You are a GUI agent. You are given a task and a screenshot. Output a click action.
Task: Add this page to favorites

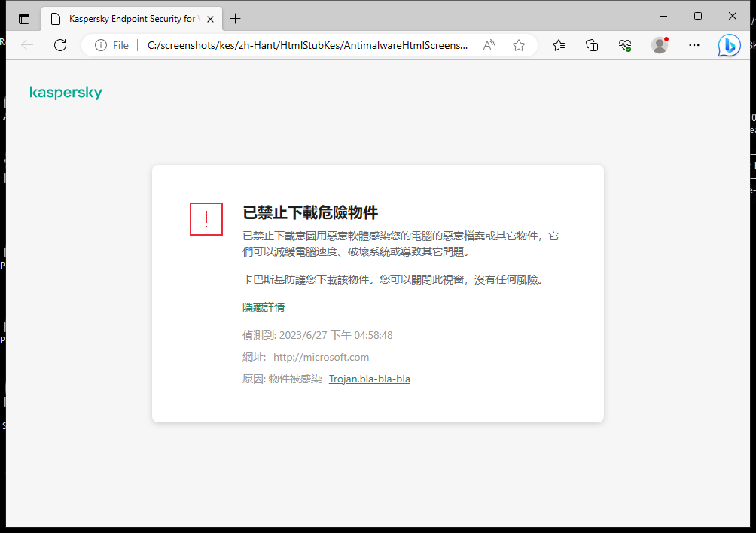[518, 45]
